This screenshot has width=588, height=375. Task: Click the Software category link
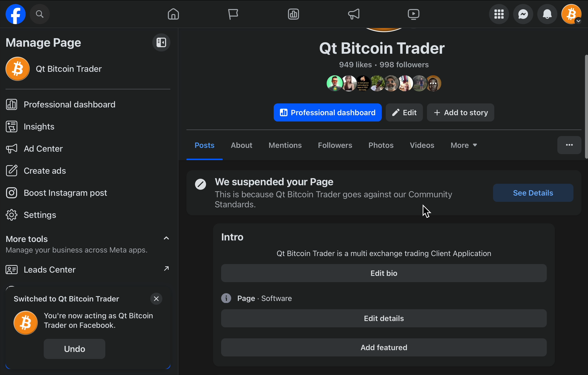(x=276, y=298)
